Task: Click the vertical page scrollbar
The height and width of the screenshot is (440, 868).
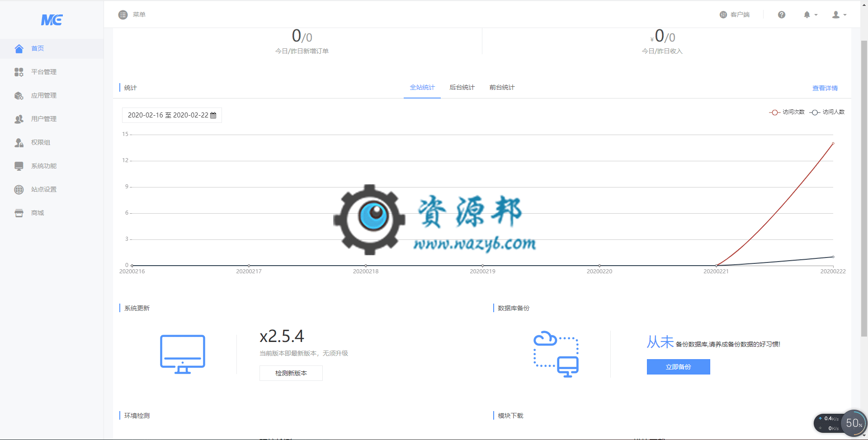Action: [x=864, y=188]
